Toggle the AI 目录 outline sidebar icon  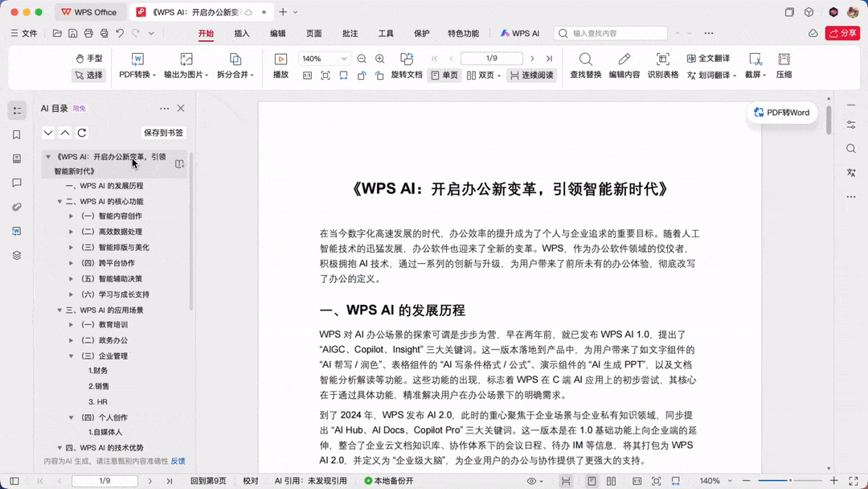point(17,111)
